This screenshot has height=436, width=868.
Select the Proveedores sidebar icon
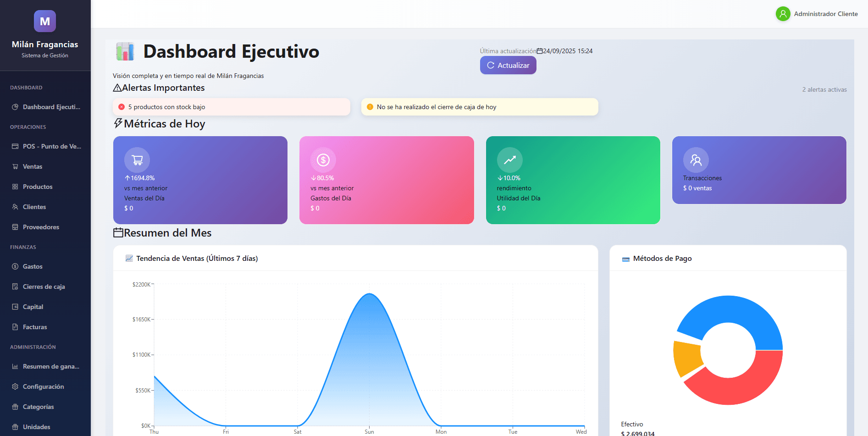tap(15, 227)
